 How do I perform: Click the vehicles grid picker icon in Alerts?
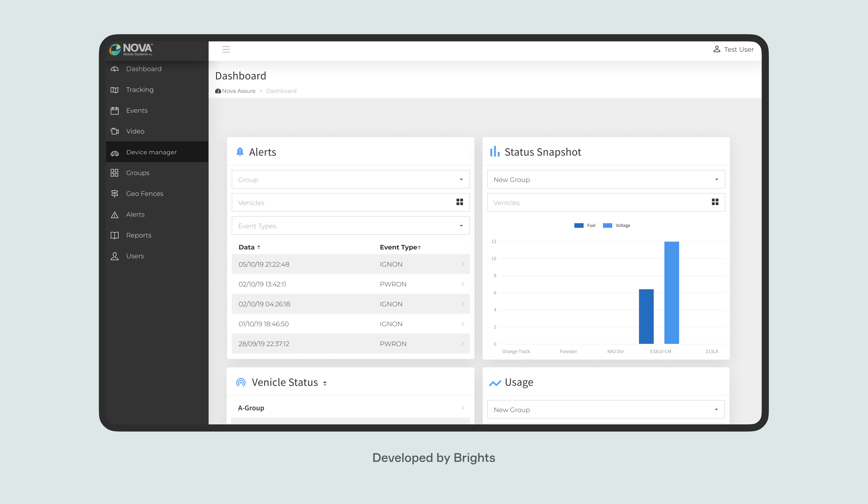click(460, 202)
